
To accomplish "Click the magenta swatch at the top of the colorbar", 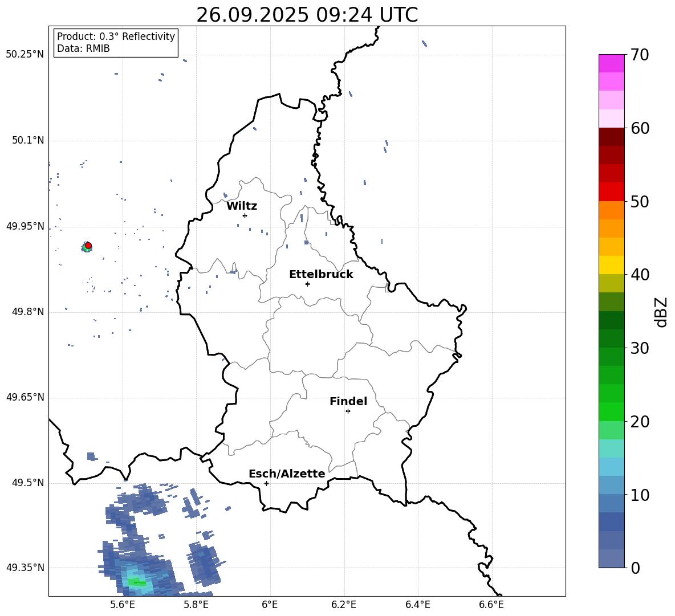I will (x=611, y=63).
